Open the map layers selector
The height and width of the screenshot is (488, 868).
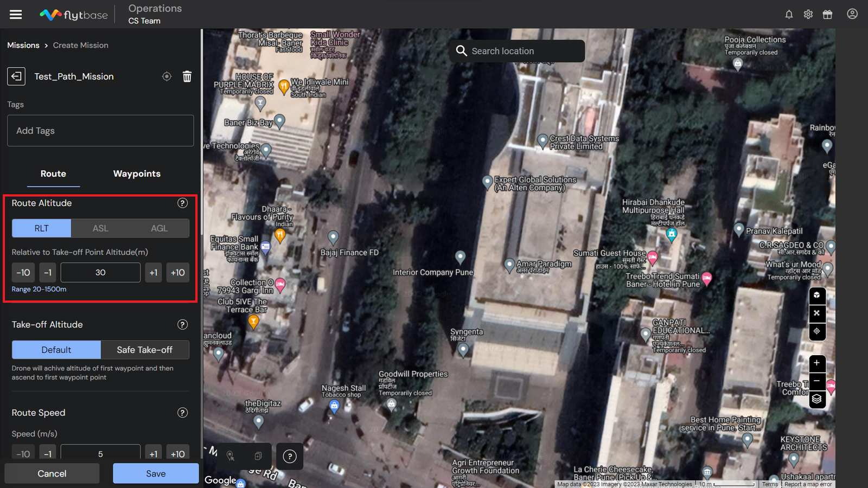[817, 400]
